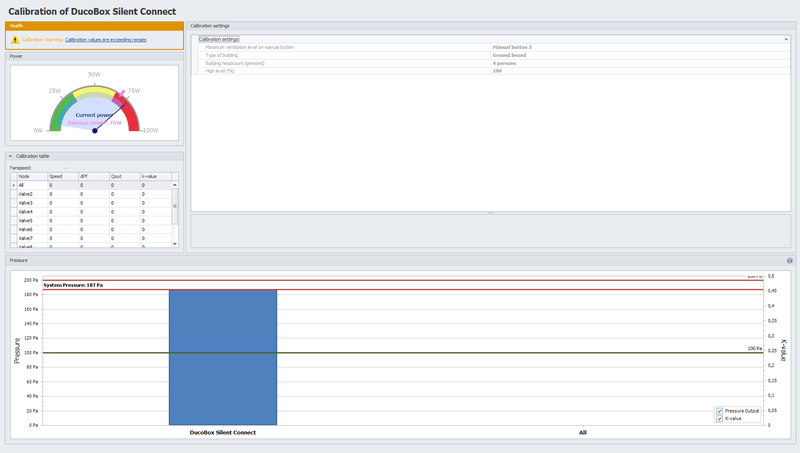The width and height of the screenshot is (800, 453).
Task: Click the '4 persons' value
Action: (x=504, y=63)
